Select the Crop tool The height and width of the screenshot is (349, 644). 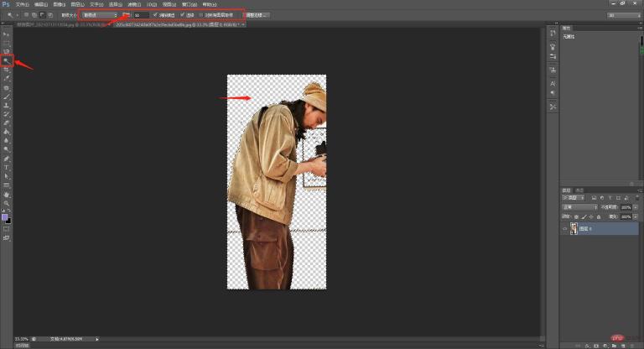tap(6, 70)
